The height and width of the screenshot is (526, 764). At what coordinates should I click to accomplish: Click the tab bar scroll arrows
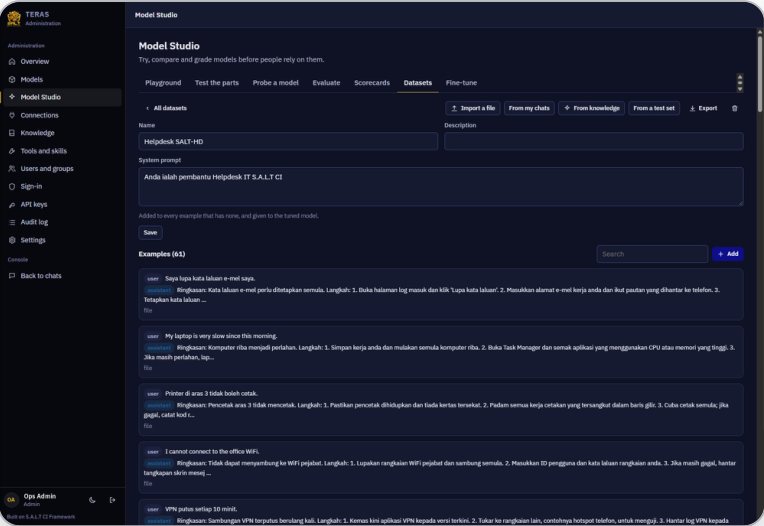[740, 83]
